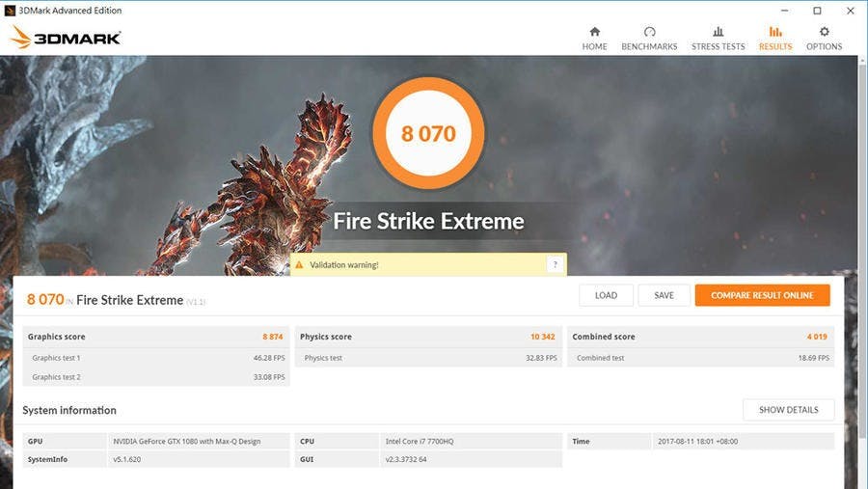The image size is (868, 489).
Task: Click the 3DMark logo
Action: [x=66, y=38]
